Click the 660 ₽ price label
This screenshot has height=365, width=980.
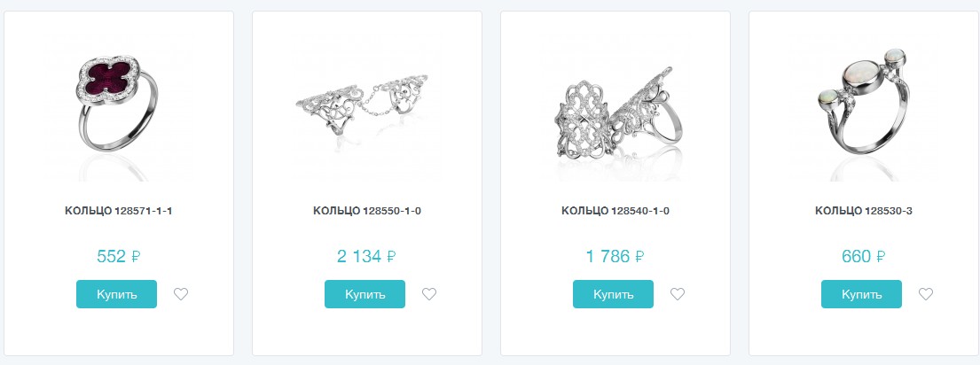[x=864, y=257]
